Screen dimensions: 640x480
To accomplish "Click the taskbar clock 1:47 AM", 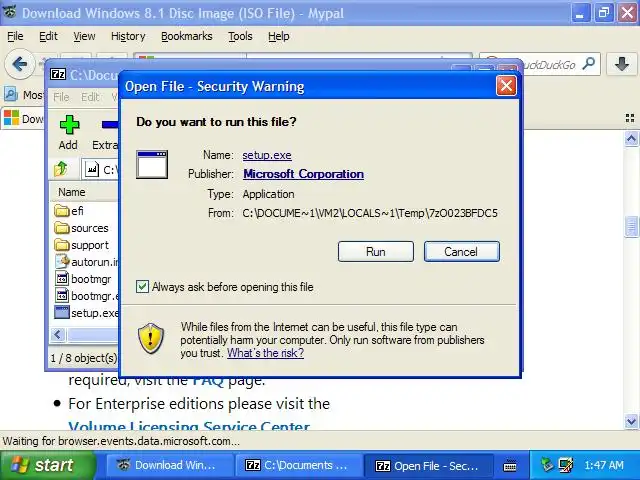I will coord(604,465).
